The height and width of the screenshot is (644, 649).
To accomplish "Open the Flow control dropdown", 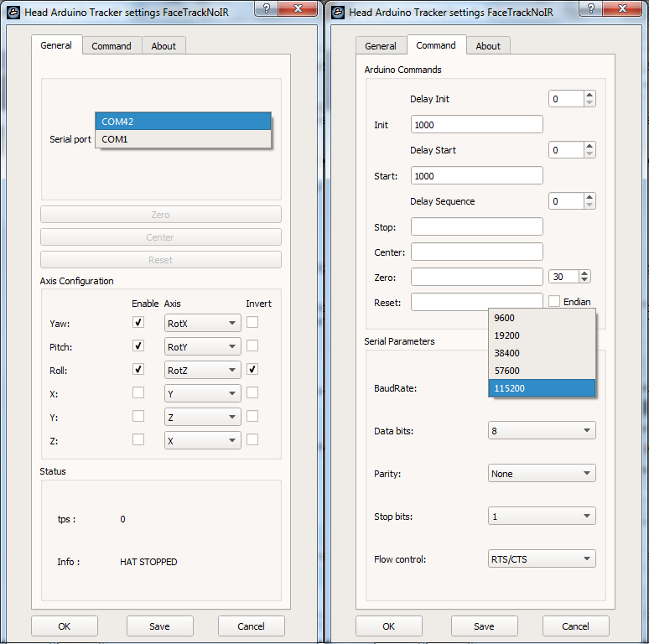I will click(542, 558).
